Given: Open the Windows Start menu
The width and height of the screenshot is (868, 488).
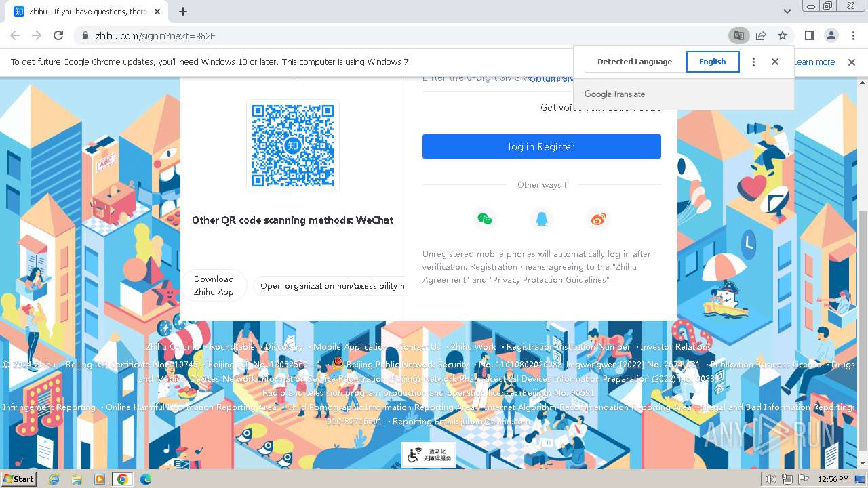Looking at the screenshot, I should [x=18, y=479].
